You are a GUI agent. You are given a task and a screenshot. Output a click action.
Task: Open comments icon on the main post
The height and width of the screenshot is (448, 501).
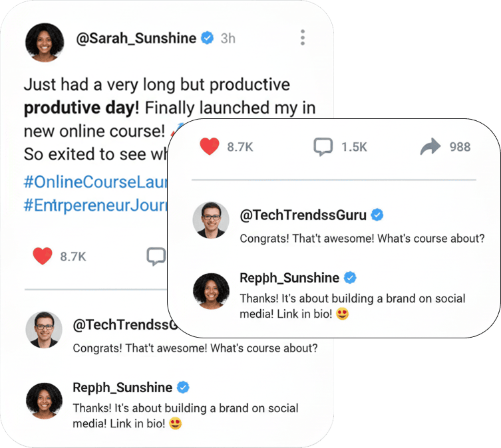(156, 256)
